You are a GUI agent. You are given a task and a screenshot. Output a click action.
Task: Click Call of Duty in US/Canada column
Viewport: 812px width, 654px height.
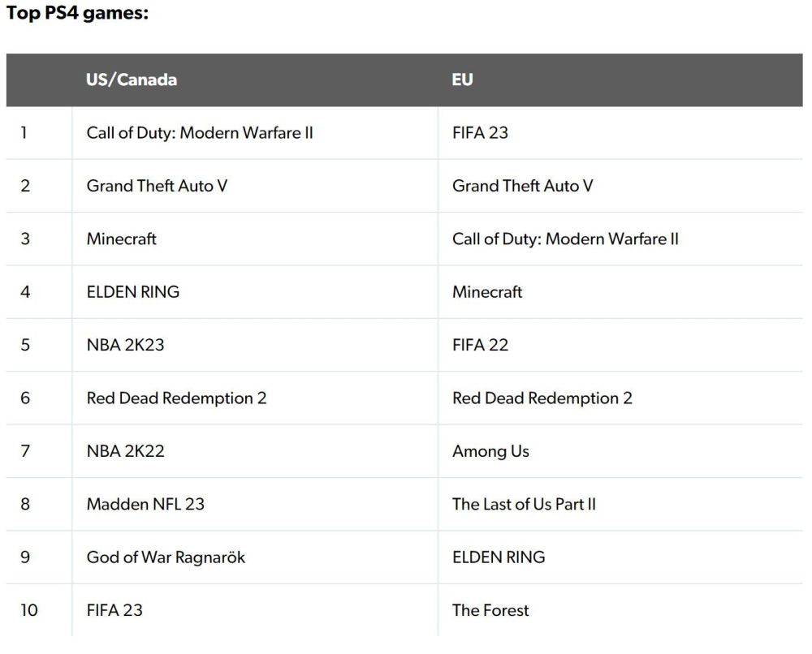point(200,132)
